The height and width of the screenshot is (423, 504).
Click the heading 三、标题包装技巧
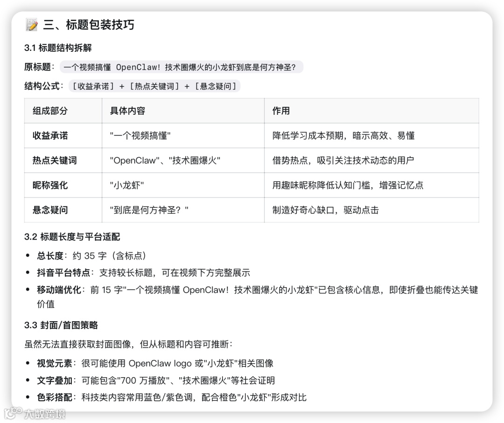click(88, 25)
